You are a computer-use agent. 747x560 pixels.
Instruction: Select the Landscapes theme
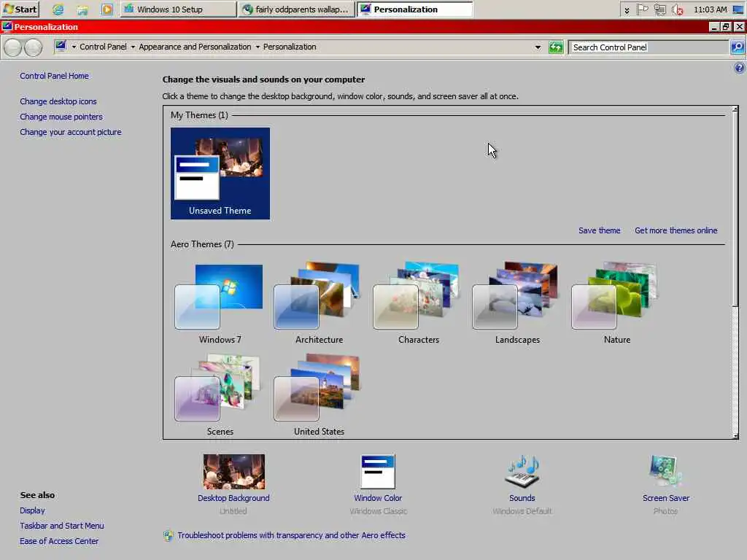point(517,303)
